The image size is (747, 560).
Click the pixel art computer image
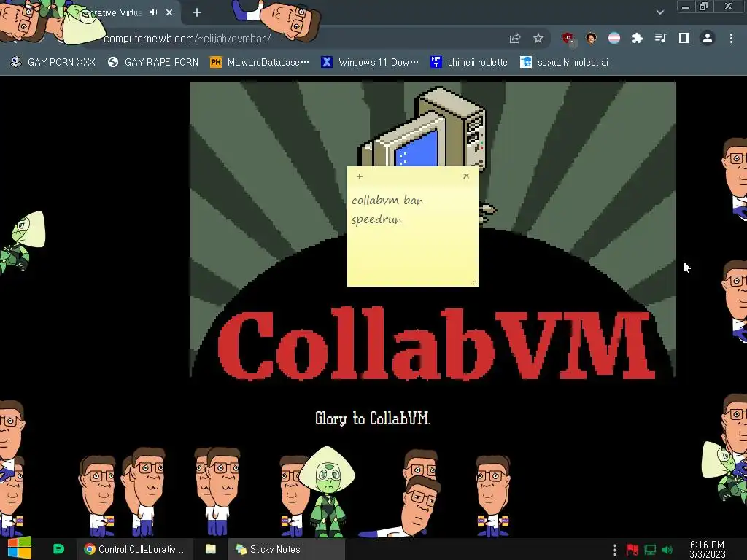point(423,128)
